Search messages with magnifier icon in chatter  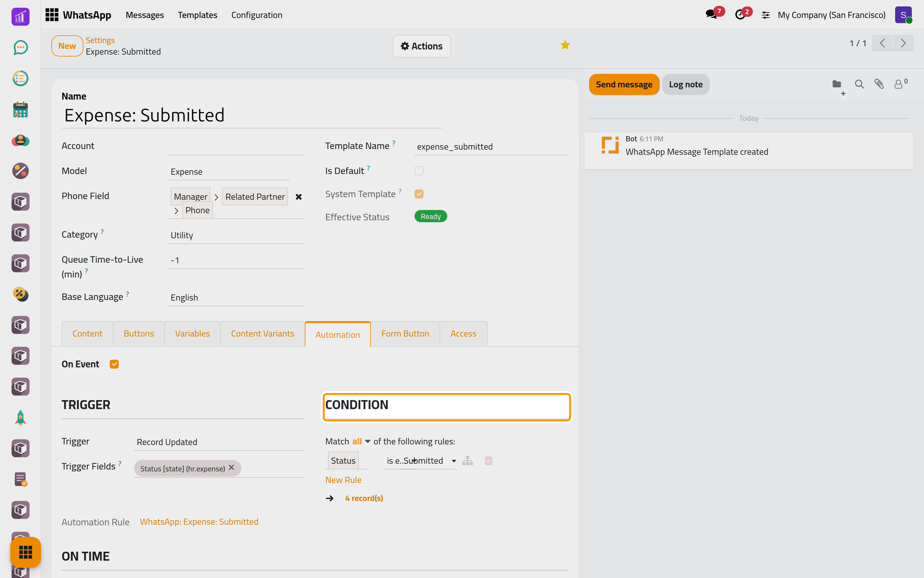(859, 84)
